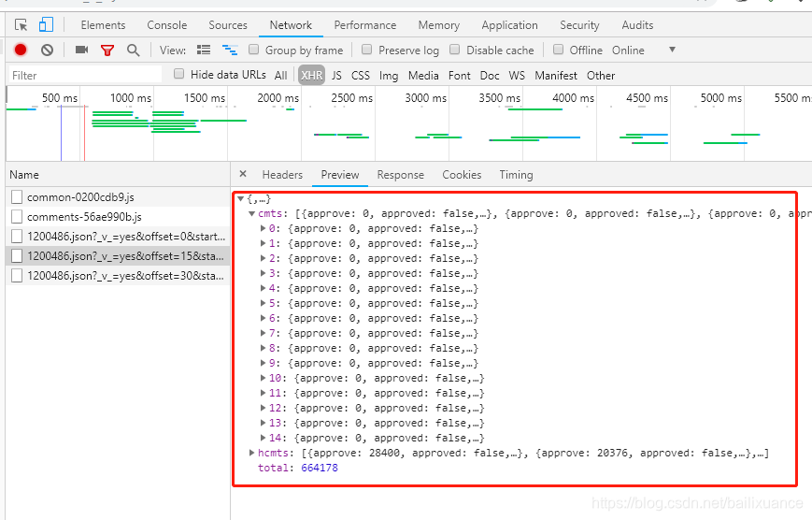Image resolution: width=812 pixels, height=520 pixels.
Task: Expand the hcmts array
Action: [251, 453]
